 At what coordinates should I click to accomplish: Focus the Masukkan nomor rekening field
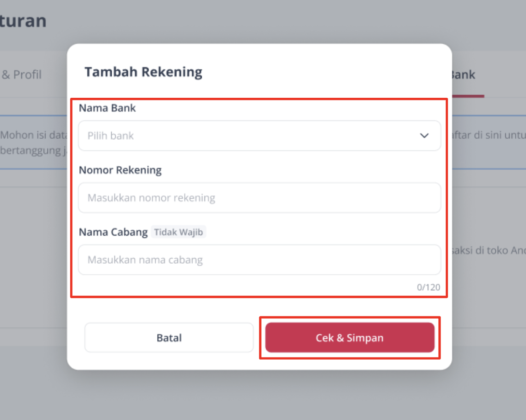coord(259,198)
